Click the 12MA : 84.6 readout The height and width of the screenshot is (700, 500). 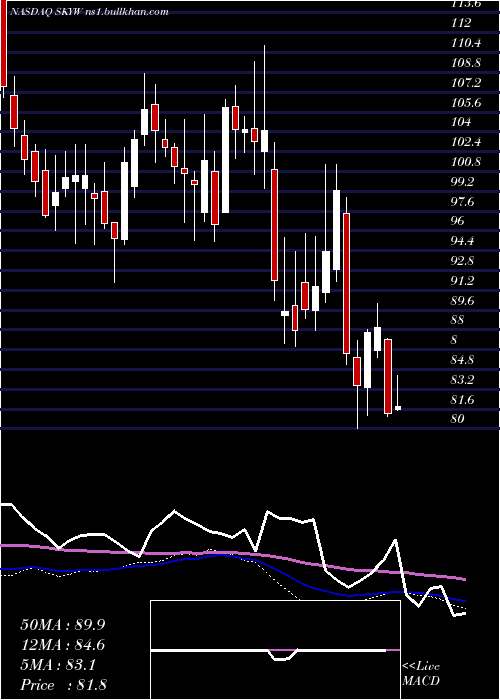pyautogui.click(x=63, y=645)
